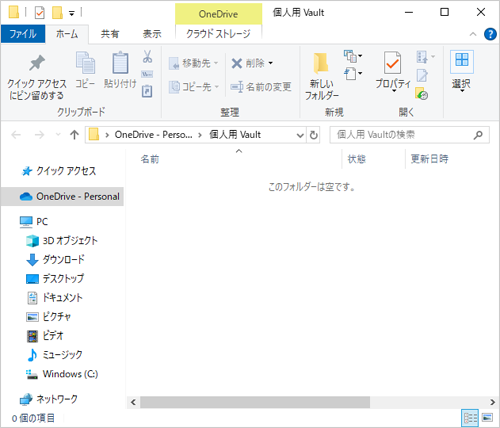Open ミュージック in sidebar

coord(62,355)
